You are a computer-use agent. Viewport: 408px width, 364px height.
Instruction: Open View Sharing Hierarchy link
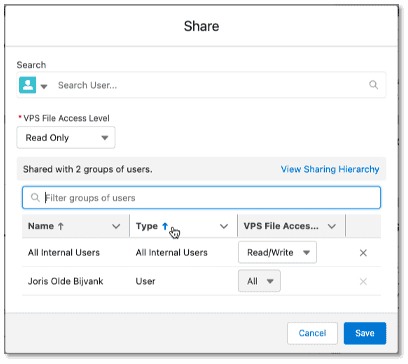coord(330,169)
